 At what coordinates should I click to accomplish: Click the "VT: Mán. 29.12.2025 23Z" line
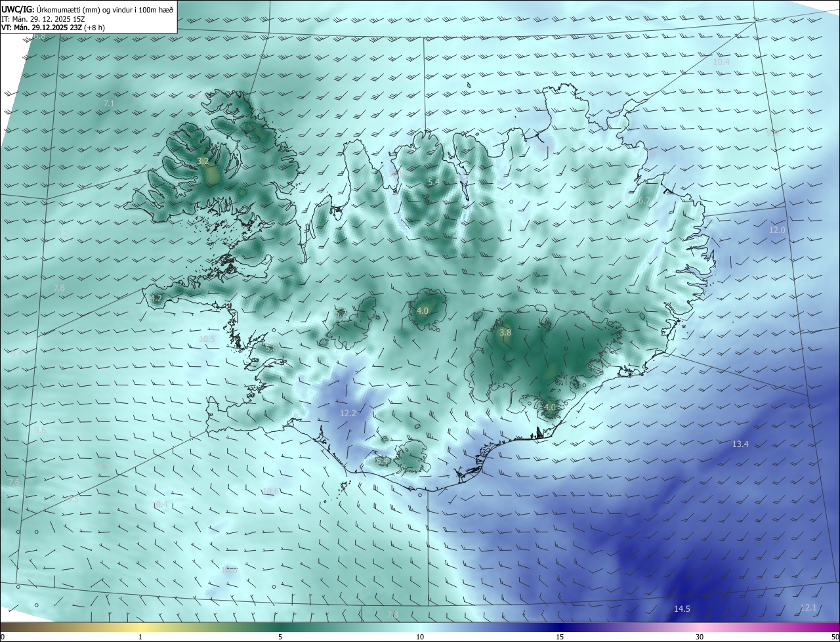[52, 28]
